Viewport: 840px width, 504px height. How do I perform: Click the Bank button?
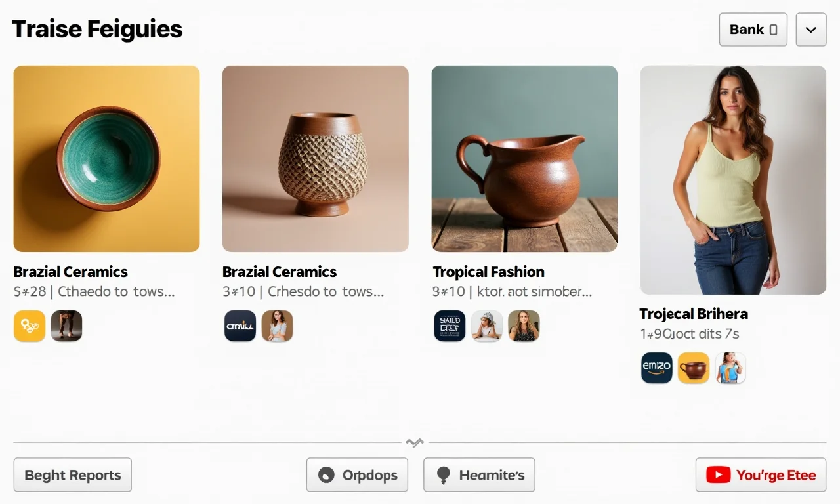pyautogui.click(x=753, y=30)
